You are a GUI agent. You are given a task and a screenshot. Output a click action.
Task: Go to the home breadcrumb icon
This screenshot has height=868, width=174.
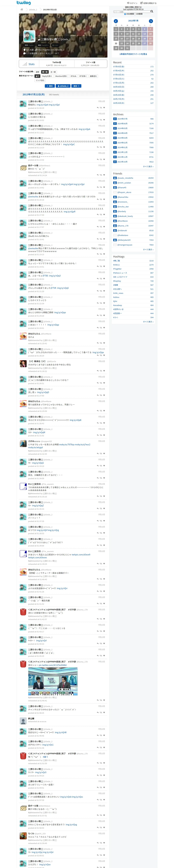coord(22,9)
